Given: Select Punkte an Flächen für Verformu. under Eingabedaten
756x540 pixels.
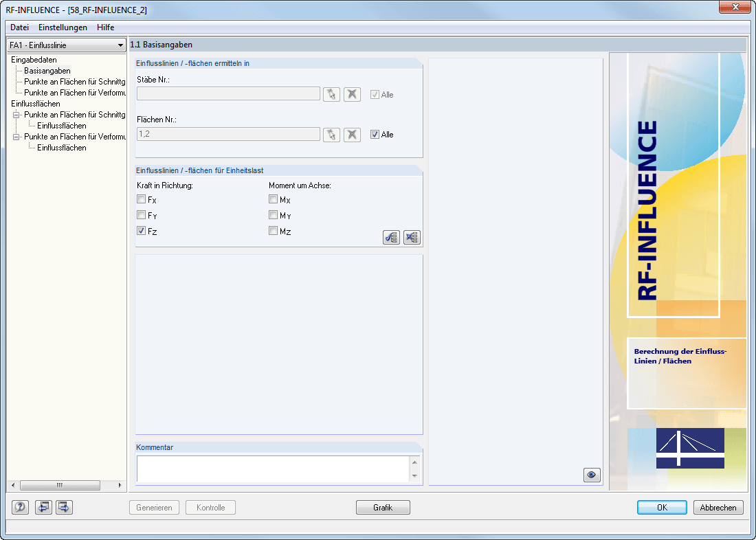Looking at the screenshot, I should [x=75, y=93].
